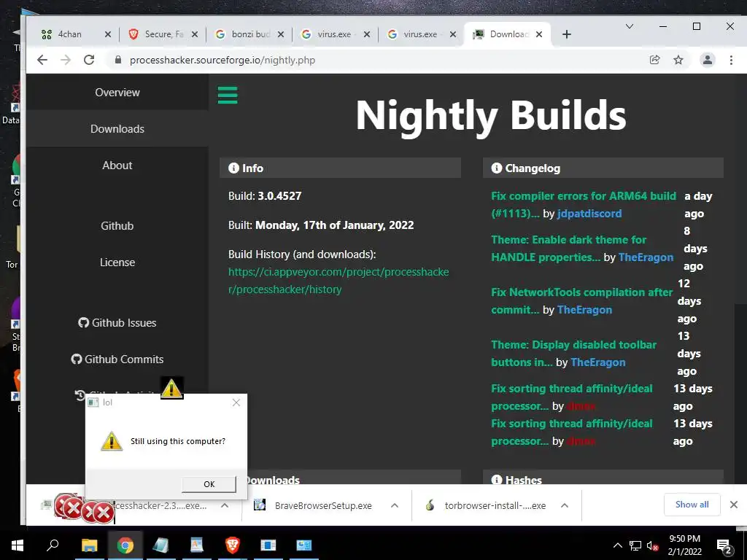Bookmark this page with the star icon
The height and width of the screenshot is (560, 747).
click(678, 60)
